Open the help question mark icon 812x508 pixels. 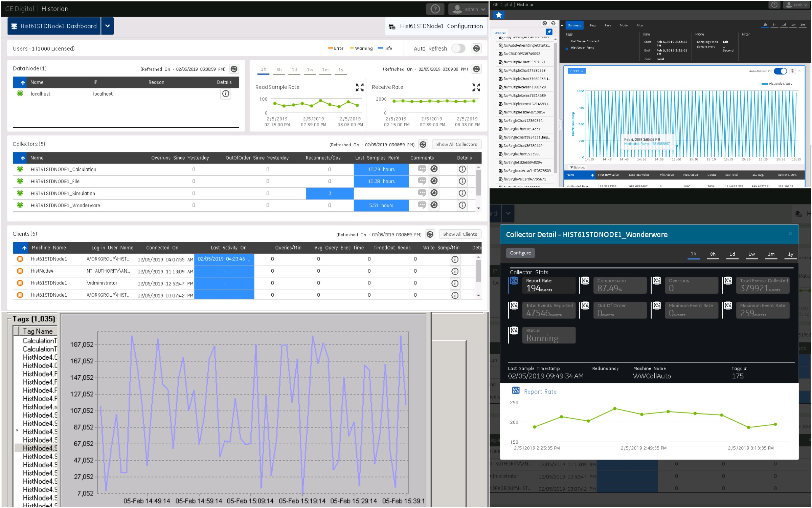click(x=435, y=9)
